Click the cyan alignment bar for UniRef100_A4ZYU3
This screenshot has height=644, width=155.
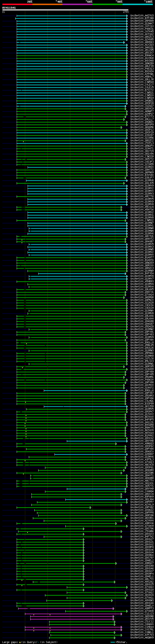coord(72,15)
